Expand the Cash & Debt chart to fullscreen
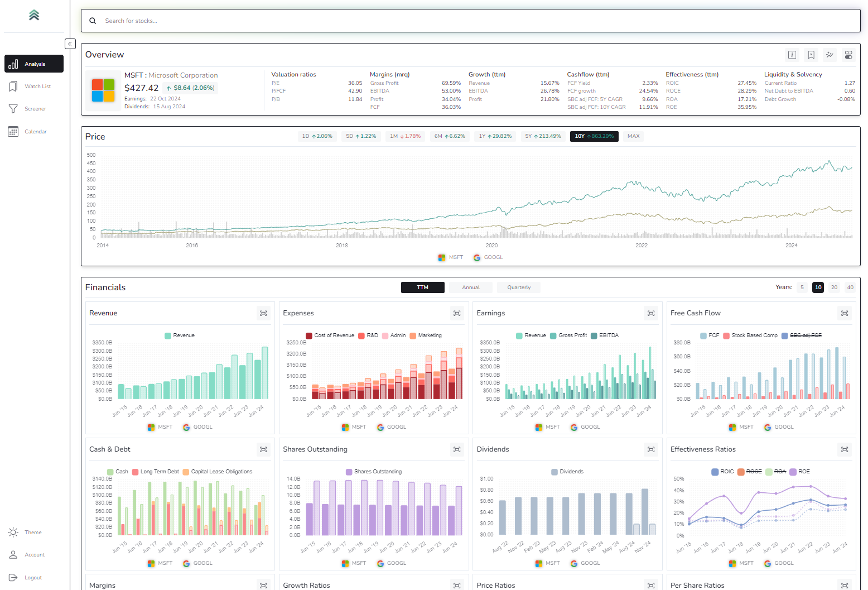 (263, 449)
